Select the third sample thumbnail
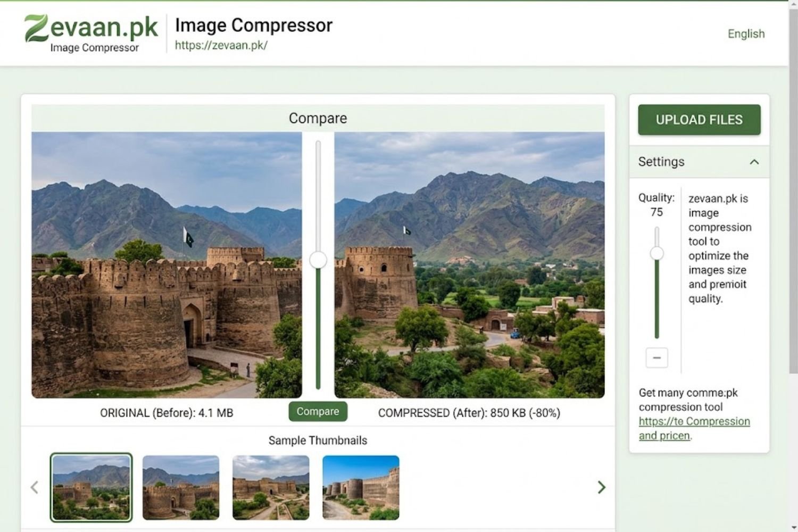This screenshot has width=798, height=532. point(271,487)
